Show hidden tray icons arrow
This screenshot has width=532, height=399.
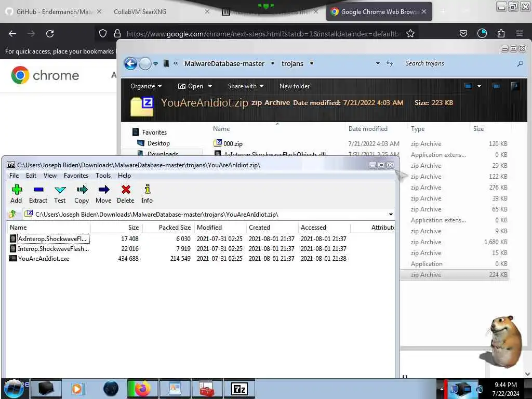tap(442, 389)
